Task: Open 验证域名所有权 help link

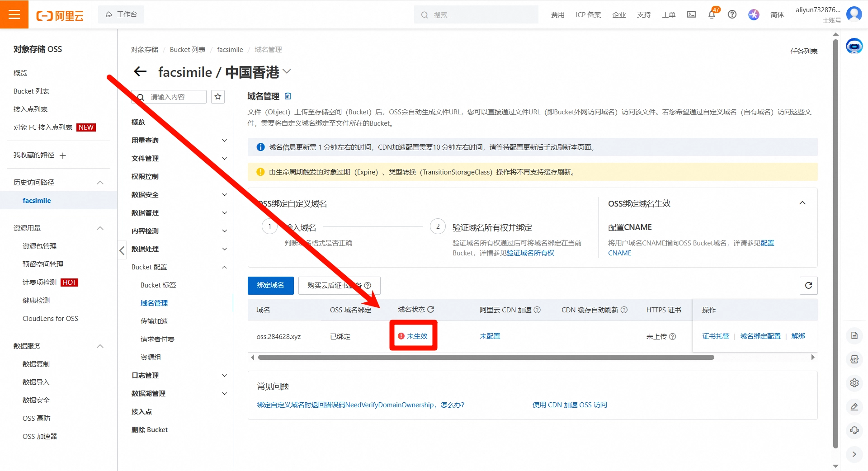Action: 530,253
